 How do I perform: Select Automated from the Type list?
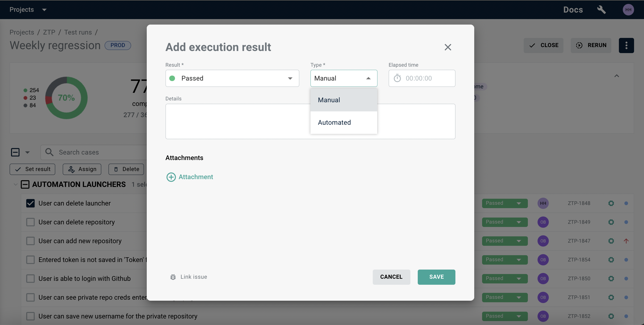click(x=334, y=122)
